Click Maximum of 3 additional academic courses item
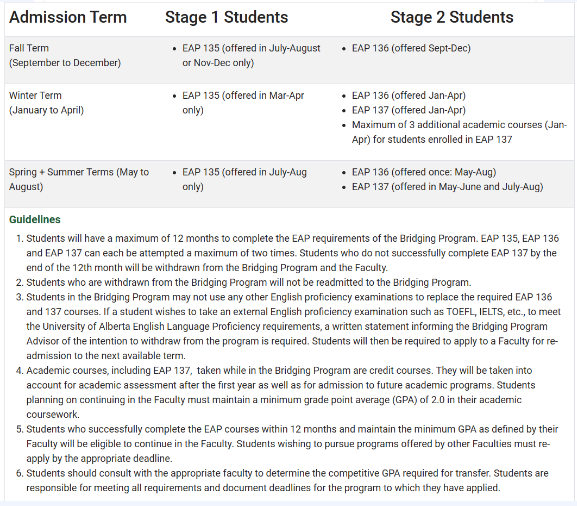577x506 pixels. [x=459, y=132]
